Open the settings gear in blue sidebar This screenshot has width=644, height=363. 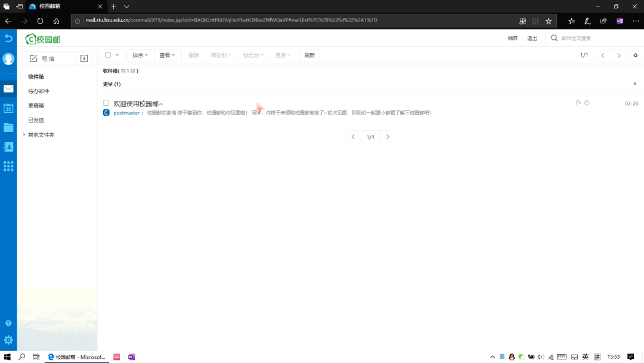[8, 340]
